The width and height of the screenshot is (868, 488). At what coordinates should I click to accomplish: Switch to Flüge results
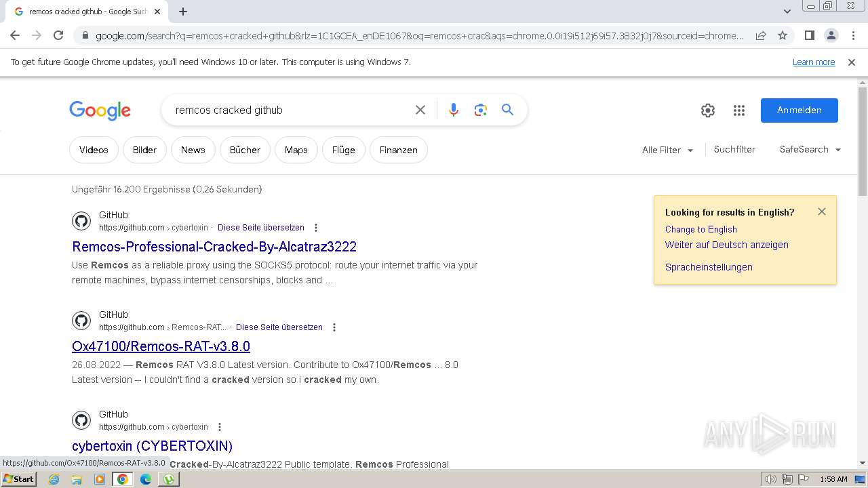344,150
